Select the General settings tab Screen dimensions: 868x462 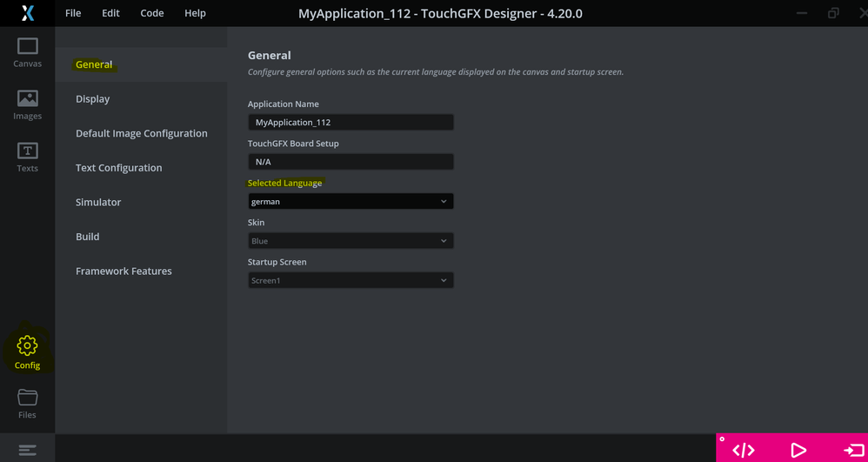(x=141, y=64)
